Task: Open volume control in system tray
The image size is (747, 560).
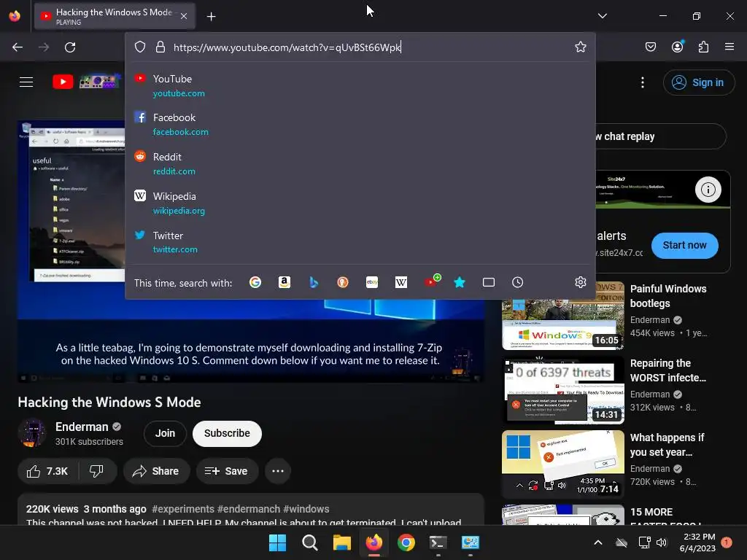Action: coord(661,542)
